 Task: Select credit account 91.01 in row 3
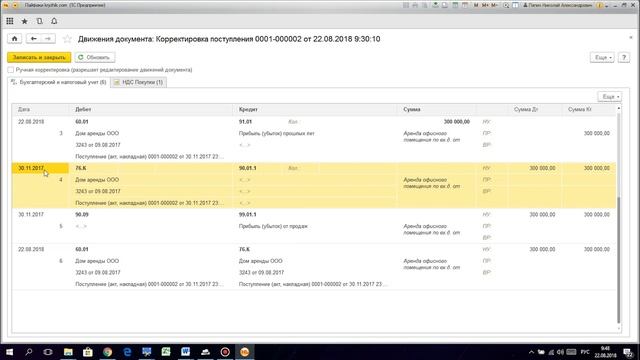[245, 122]
